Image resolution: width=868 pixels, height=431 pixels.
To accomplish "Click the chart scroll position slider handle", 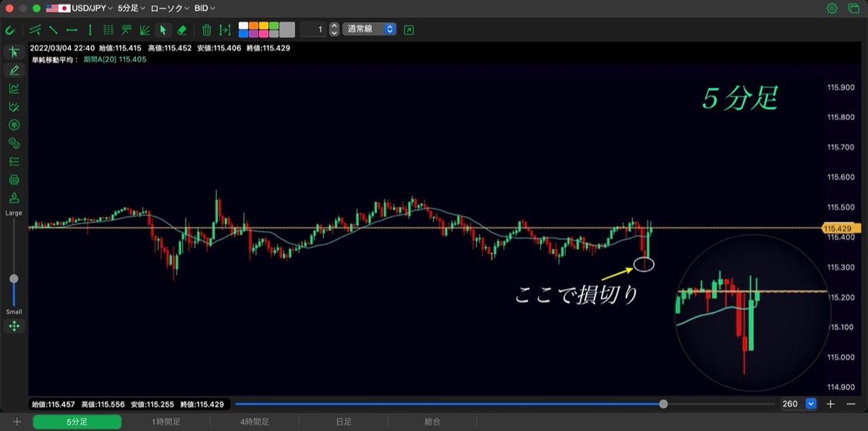I will 664,404.
